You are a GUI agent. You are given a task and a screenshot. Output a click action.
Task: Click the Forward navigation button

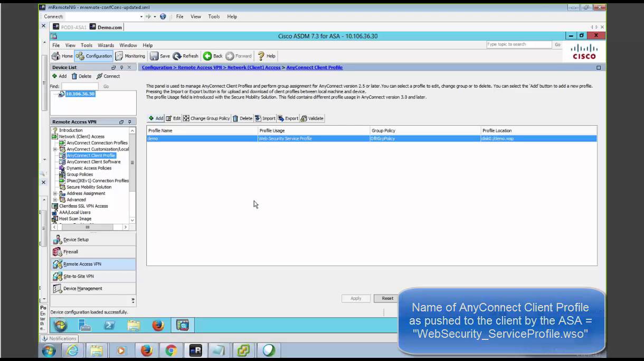pos(239,56)
